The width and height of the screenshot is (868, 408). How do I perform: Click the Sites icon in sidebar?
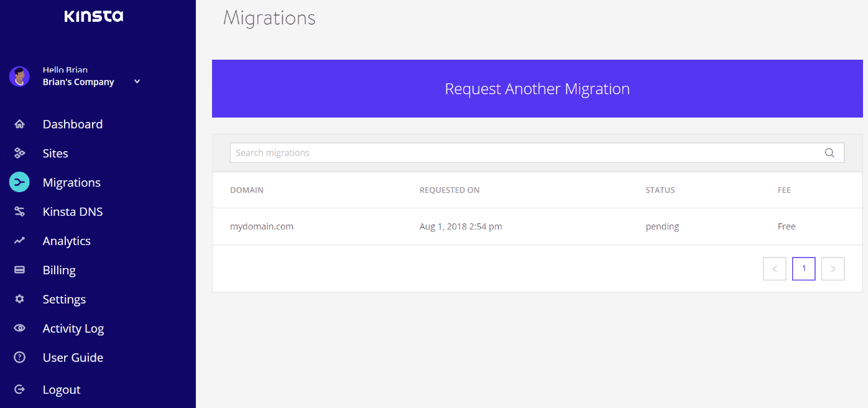[x=19, y=153]
